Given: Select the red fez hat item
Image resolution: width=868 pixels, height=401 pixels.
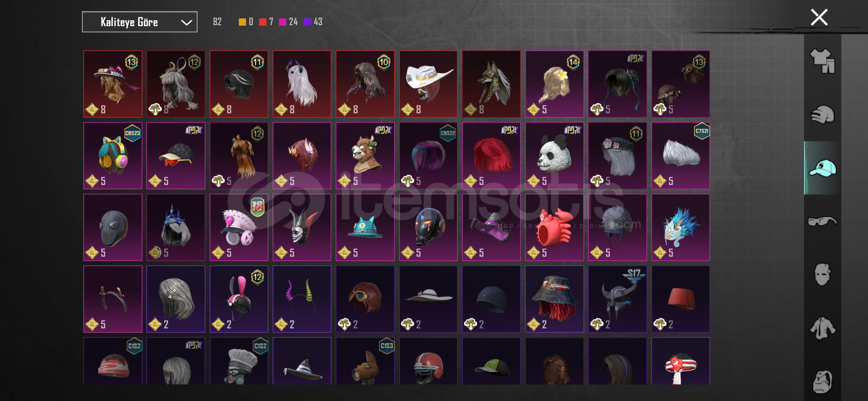Looking at the screenshot, I should [x=681, y=299].
